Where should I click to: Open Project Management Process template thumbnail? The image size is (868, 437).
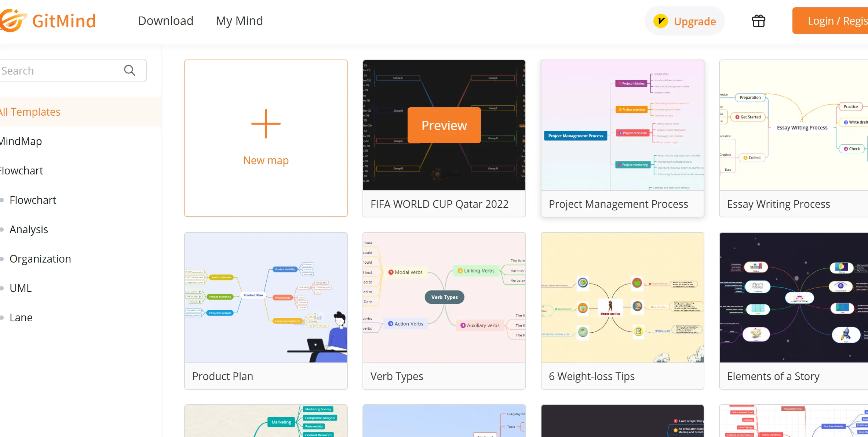pyautogui.click(x=622, y=125)
